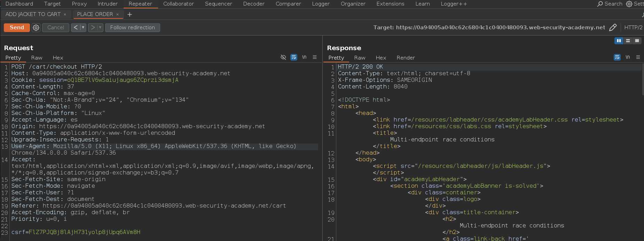Image resolution: width=644 pixels, height=241 pixels.
Task: Open Request editor options menu
Action: point(315,57)
